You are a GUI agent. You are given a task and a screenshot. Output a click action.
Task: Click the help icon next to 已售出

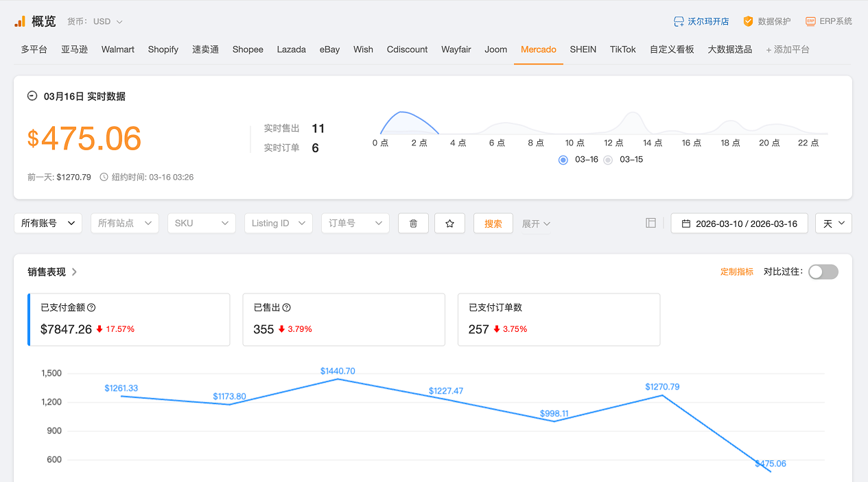287,308
